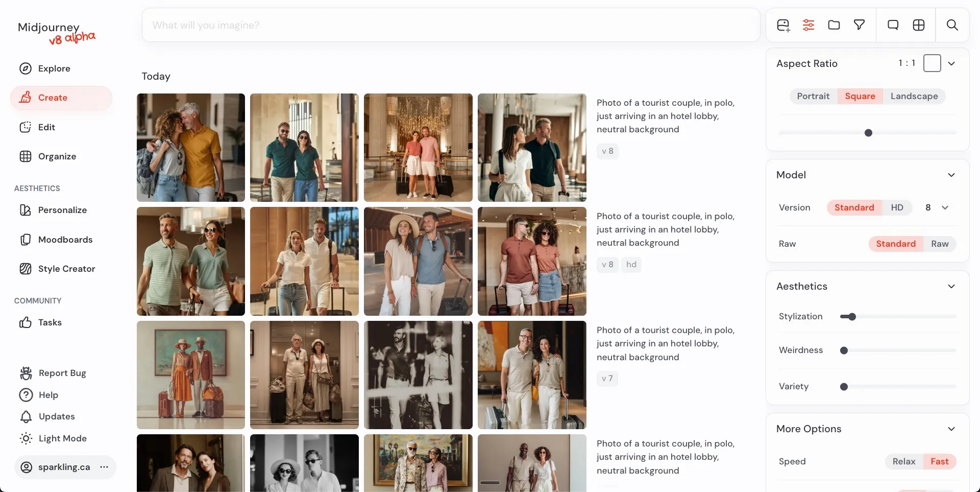
Task: Expand the Aspect Ratio chevron
Action: coord(951,63)
